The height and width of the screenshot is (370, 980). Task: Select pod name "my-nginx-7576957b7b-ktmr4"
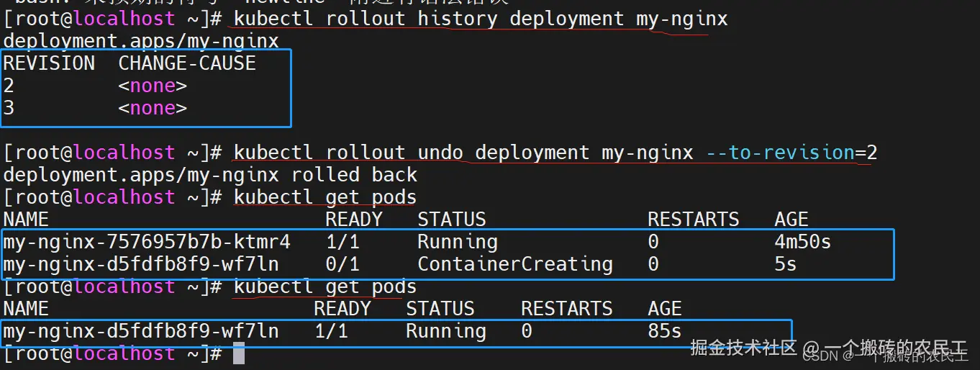[x=147, y=242]
